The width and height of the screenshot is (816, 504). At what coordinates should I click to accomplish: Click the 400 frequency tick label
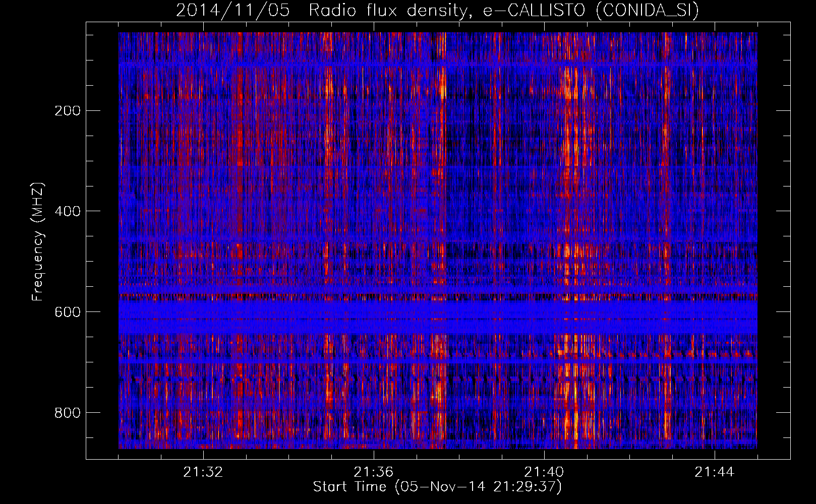tap(68, 211)
